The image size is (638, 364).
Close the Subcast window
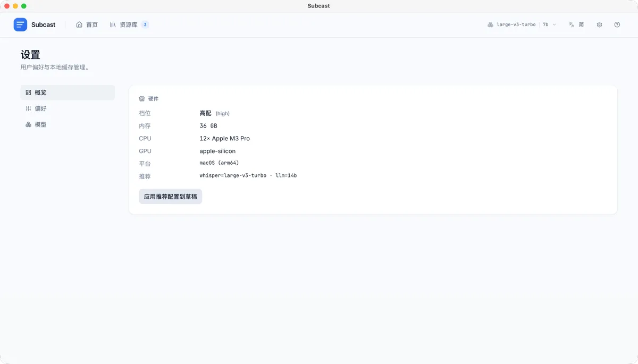click(7, 6)
